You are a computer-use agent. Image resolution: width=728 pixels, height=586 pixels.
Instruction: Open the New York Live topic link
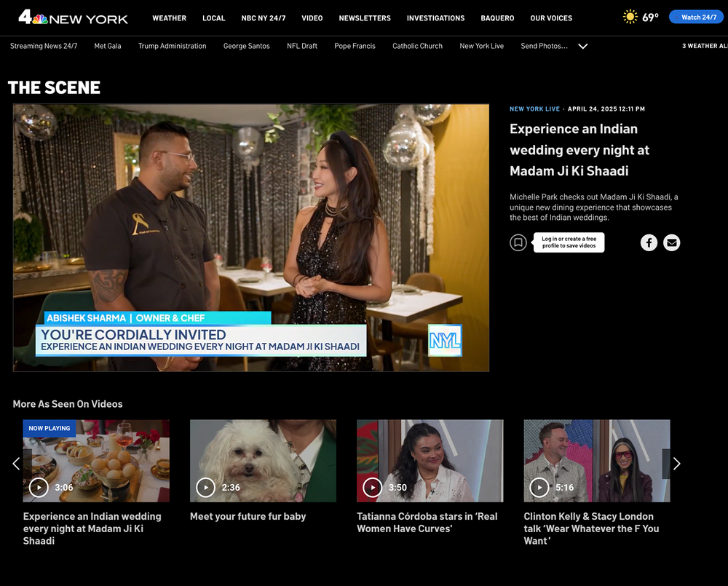click(481, 46)
